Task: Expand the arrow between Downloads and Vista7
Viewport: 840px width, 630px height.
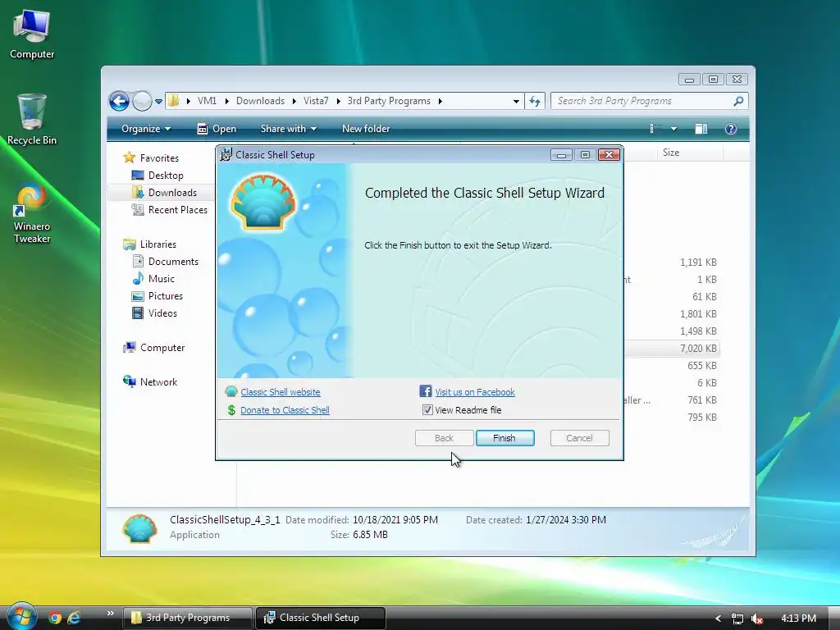Action: click(294, 101)
